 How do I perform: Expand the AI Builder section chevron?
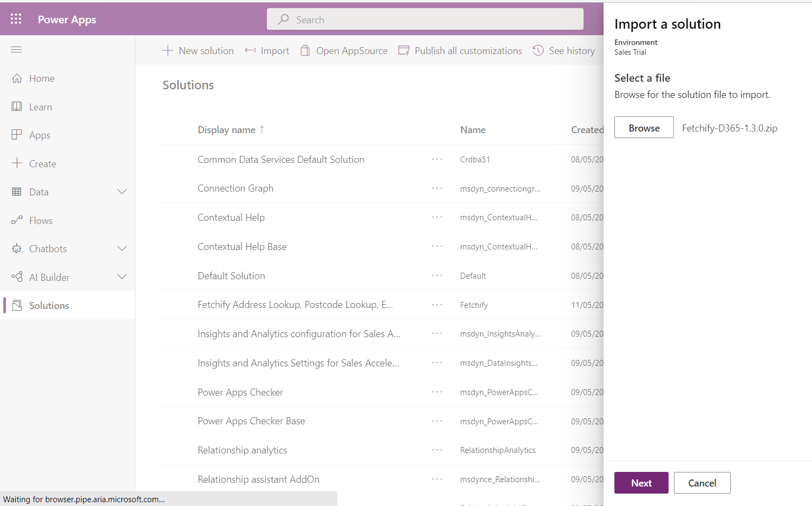coord(122,277)
